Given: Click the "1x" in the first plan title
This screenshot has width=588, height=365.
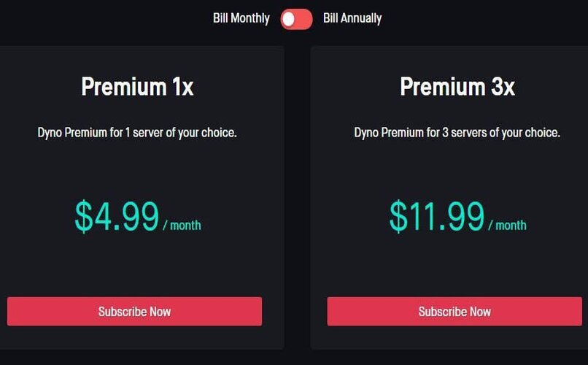Looking at the screenshot, I should (182, 87).
